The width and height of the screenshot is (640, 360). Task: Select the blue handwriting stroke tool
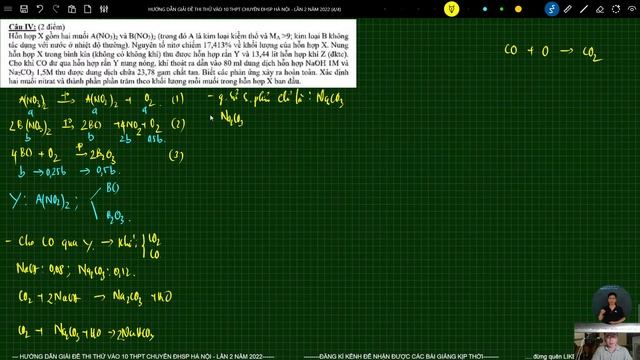click(x=551, y=9)
